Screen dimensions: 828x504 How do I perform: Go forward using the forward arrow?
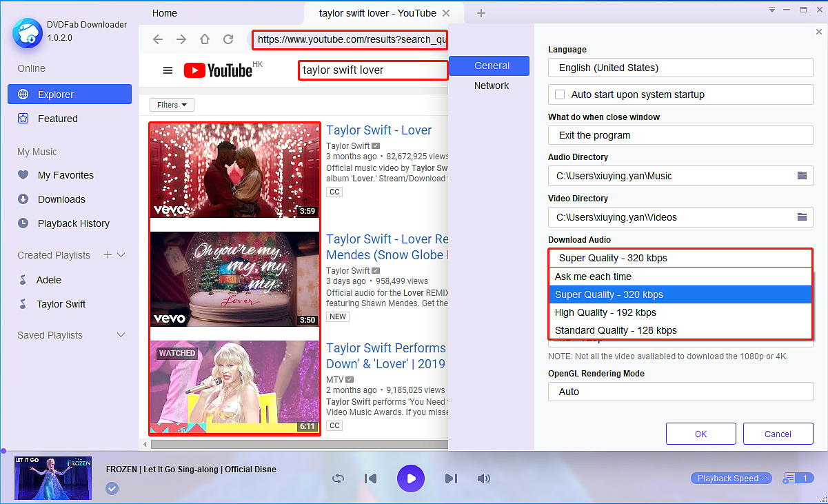click(181, 39)
